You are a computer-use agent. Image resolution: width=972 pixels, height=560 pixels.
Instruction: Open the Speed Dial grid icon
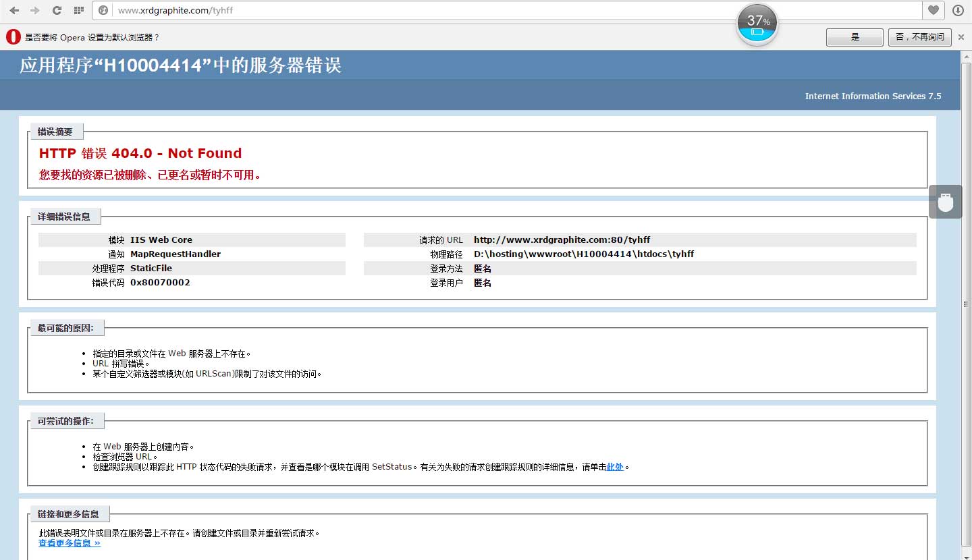(78, 10)
